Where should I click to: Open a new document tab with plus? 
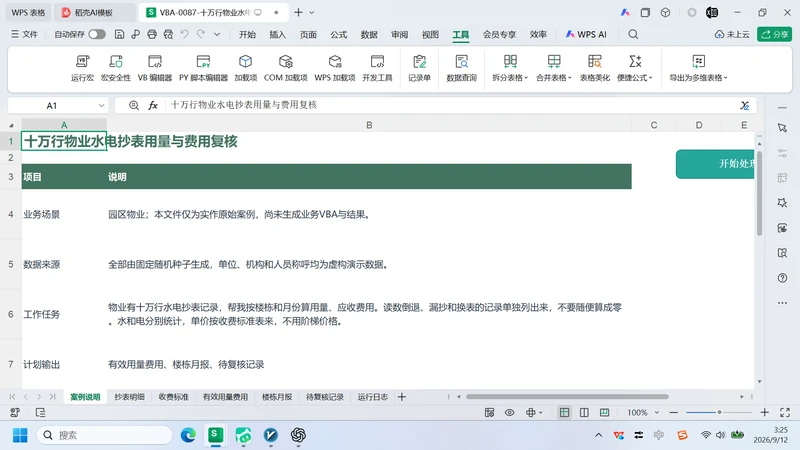(298, 12)
